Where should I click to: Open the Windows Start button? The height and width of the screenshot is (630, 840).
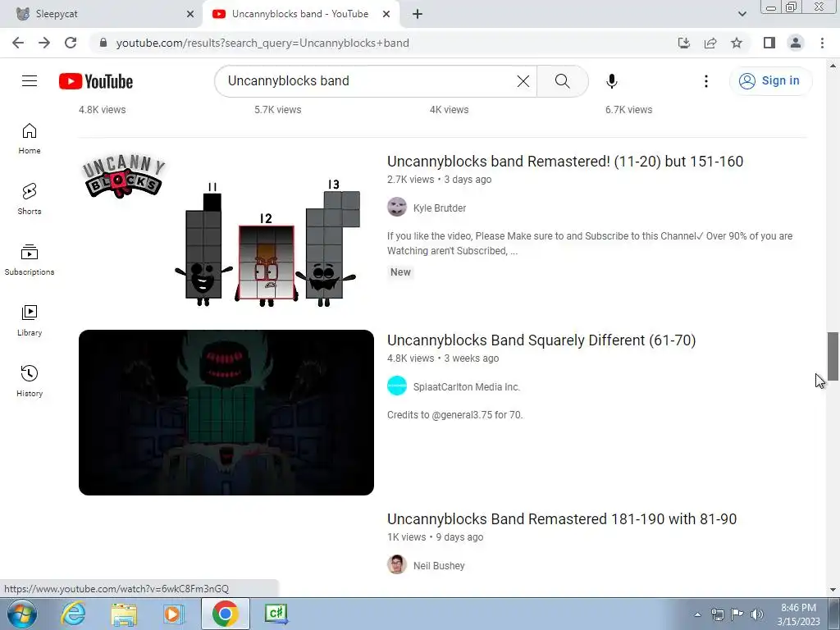click(22, 614)
